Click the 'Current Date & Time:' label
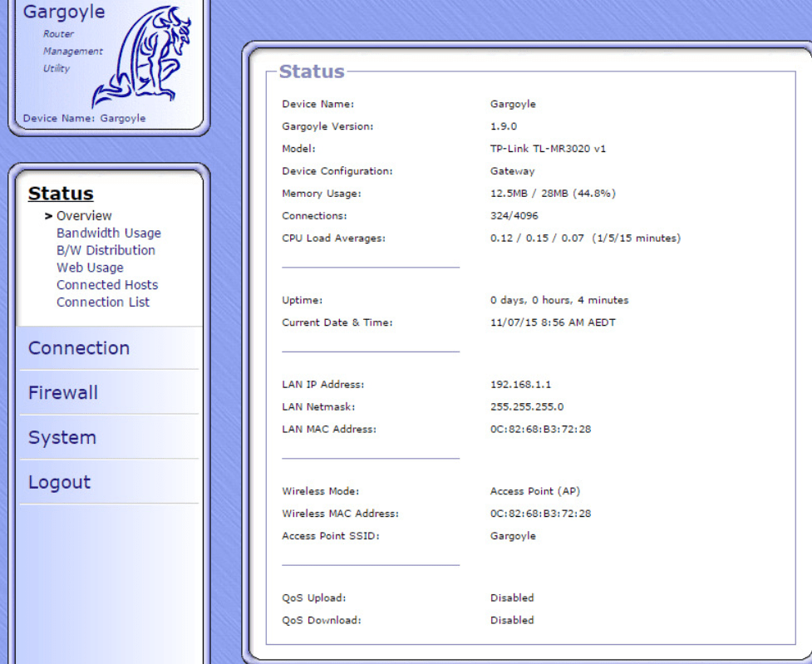 pos(337,322)
